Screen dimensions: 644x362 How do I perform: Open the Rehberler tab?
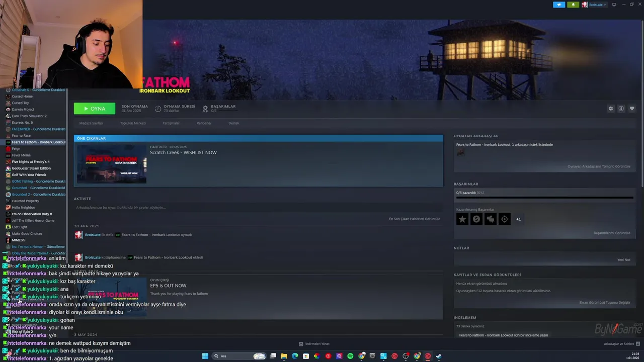coord(204,123)
